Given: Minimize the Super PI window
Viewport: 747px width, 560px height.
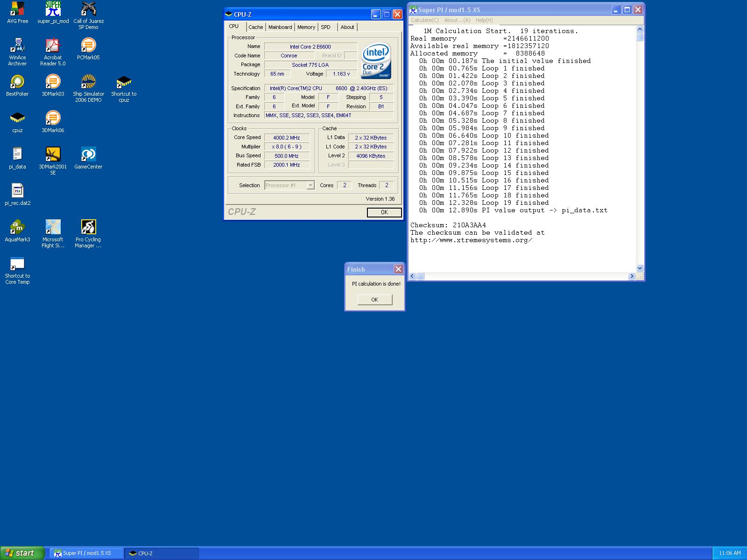Looking at the screenshot, I should 616,10.
